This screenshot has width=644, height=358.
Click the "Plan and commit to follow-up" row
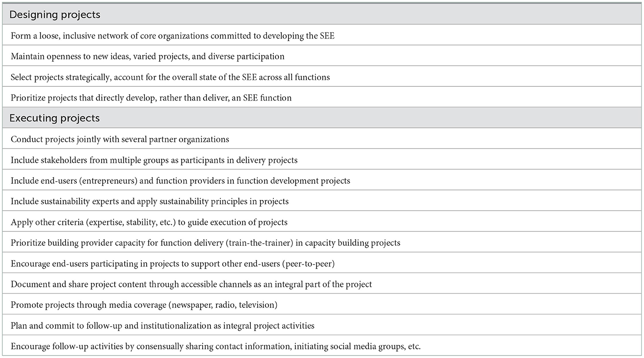[x=162, y=326]
